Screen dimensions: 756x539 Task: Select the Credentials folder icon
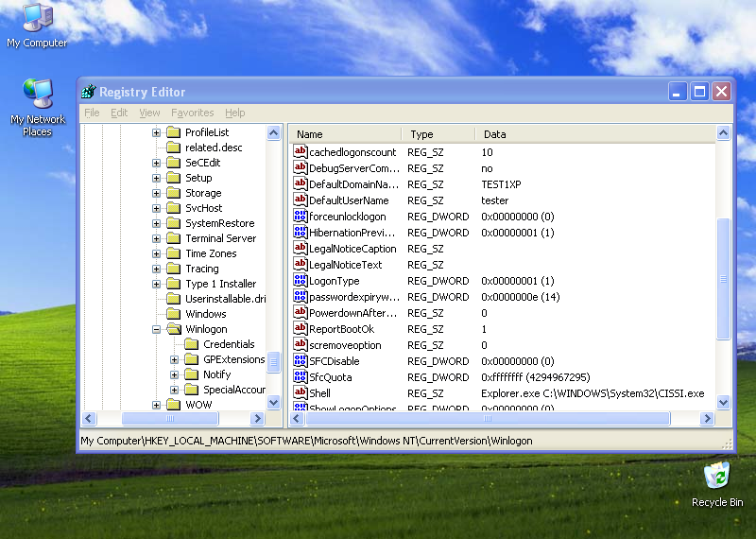pyautogui.click(x=192, y=344)
